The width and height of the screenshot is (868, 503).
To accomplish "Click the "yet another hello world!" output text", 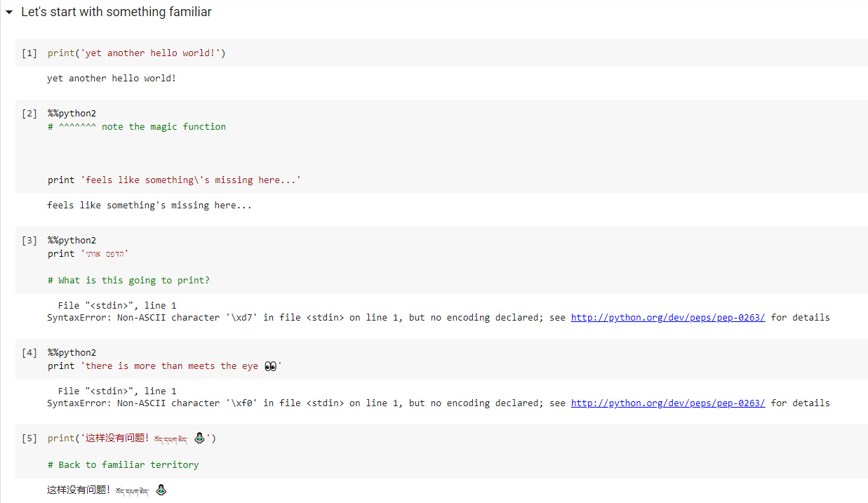I will coord(112,79).
